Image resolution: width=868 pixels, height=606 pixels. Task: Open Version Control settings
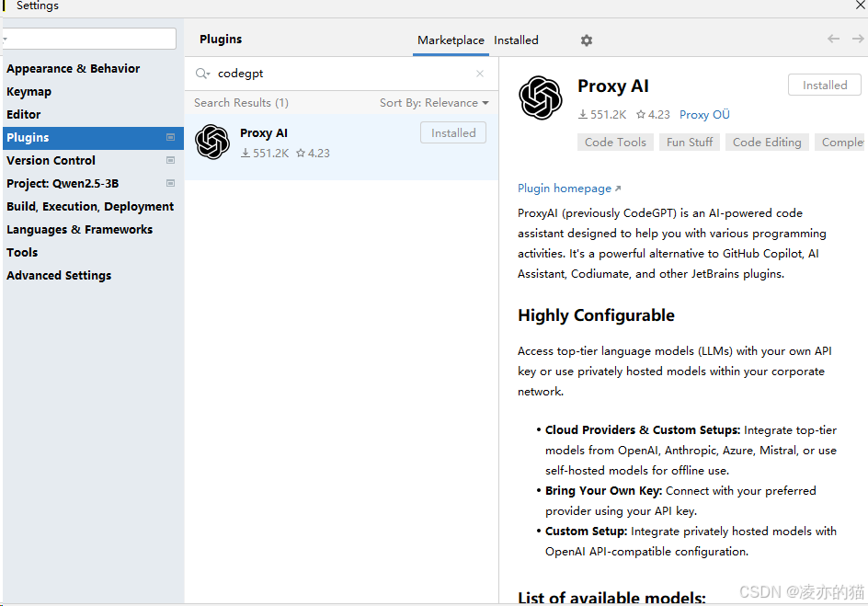[x=51, y=161]
